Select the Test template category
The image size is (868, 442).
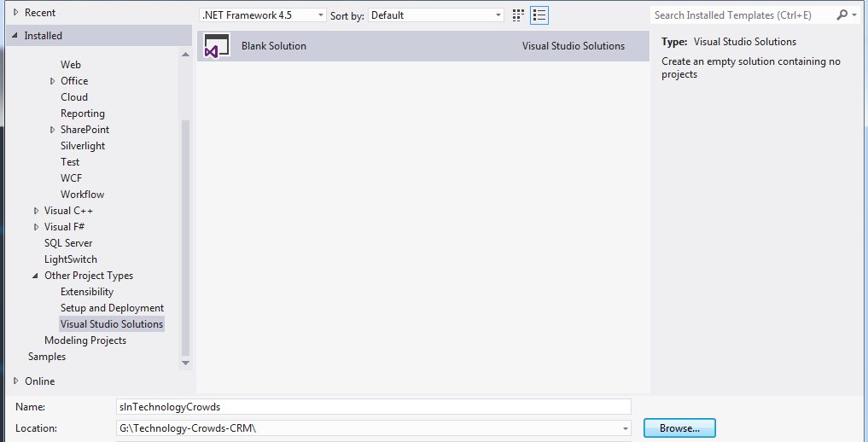click(x=70, y=161)
